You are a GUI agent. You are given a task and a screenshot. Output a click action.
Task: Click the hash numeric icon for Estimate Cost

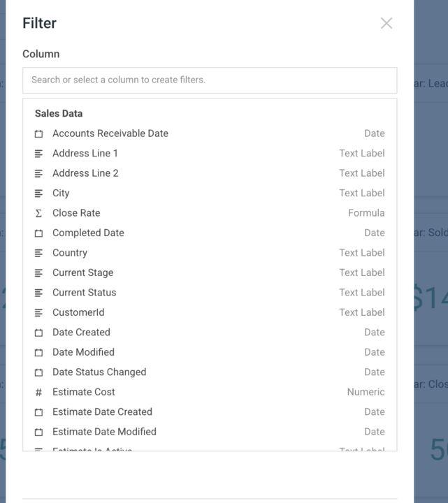[38, 393]
